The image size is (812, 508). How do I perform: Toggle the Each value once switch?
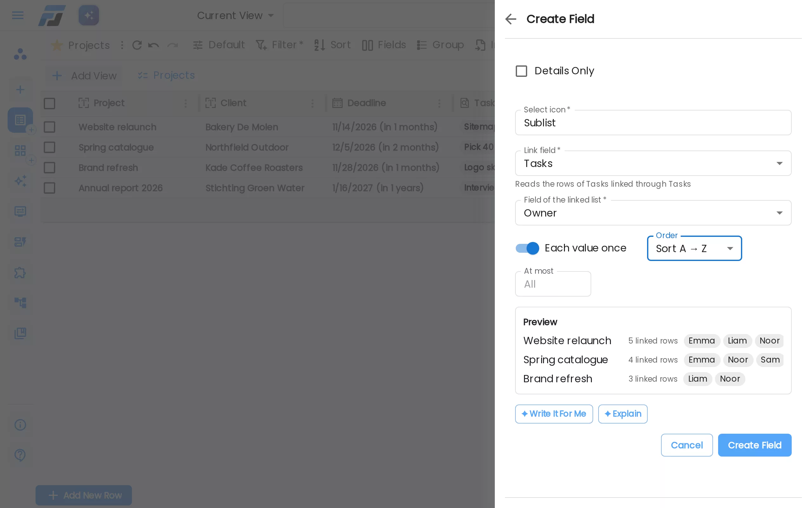[527, 248]
